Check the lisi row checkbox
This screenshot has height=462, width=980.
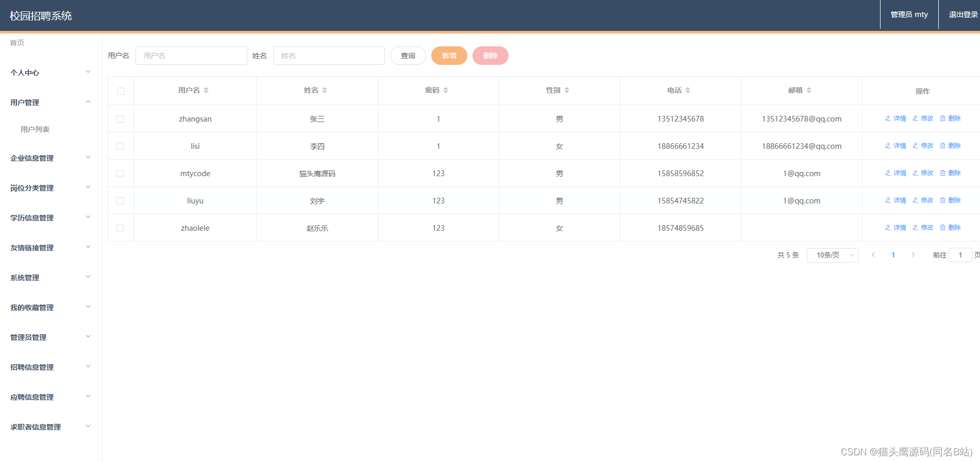point(120,146)
